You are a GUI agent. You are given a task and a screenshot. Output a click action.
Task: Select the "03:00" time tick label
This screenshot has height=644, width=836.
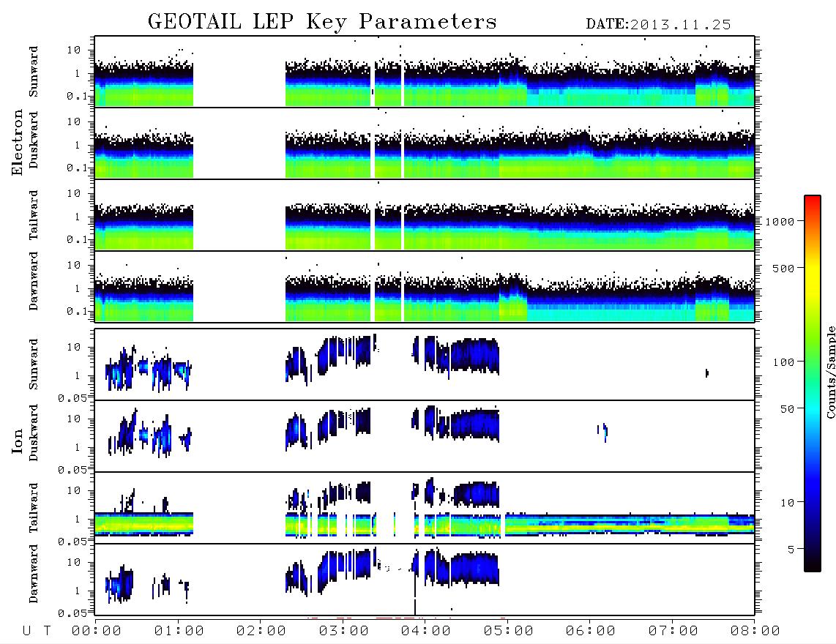343,632
